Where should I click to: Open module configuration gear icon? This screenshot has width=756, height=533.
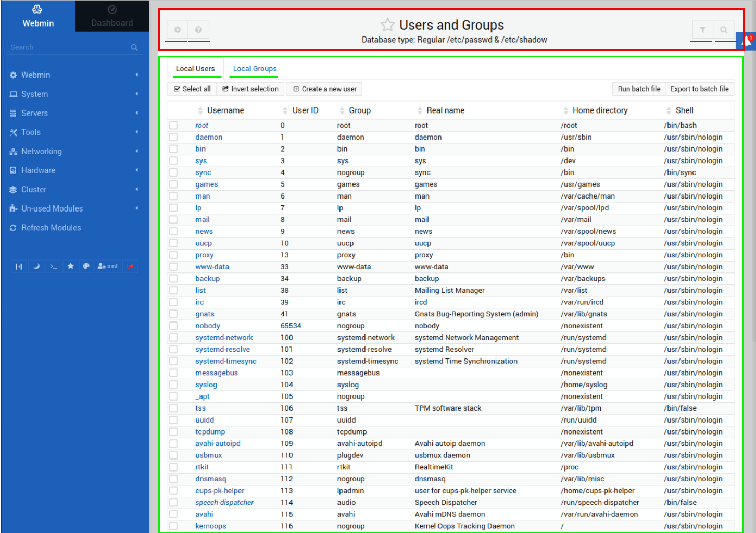tap(178, 30)
